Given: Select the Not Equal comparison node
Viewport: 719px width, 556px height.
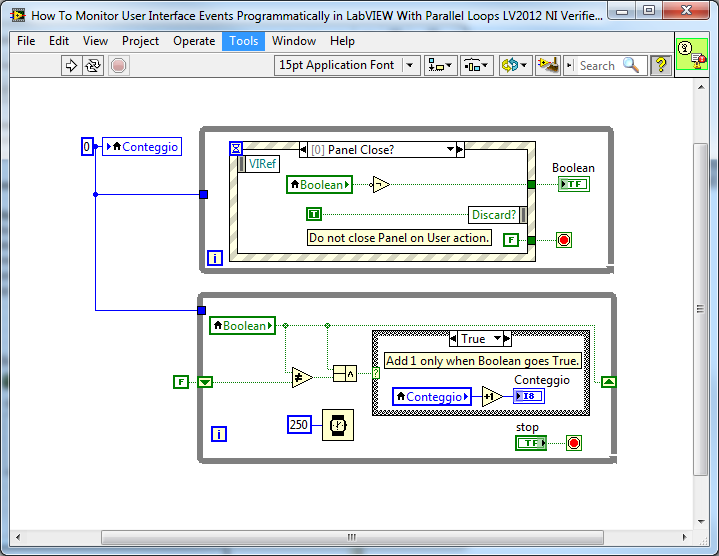Looking at the screenshot, I should tap(302, 378).
